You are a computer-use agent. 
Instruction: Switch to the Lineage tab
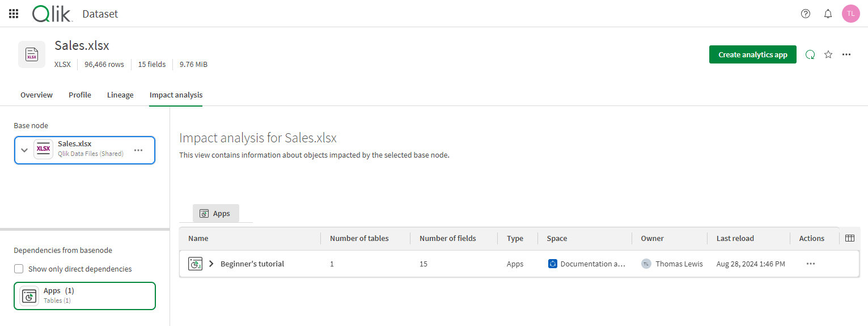(120, 95)
